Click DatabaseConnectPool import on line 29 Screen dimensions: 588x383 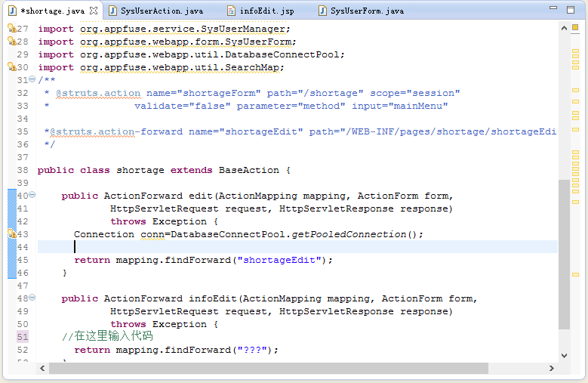(x=282, y=54)
